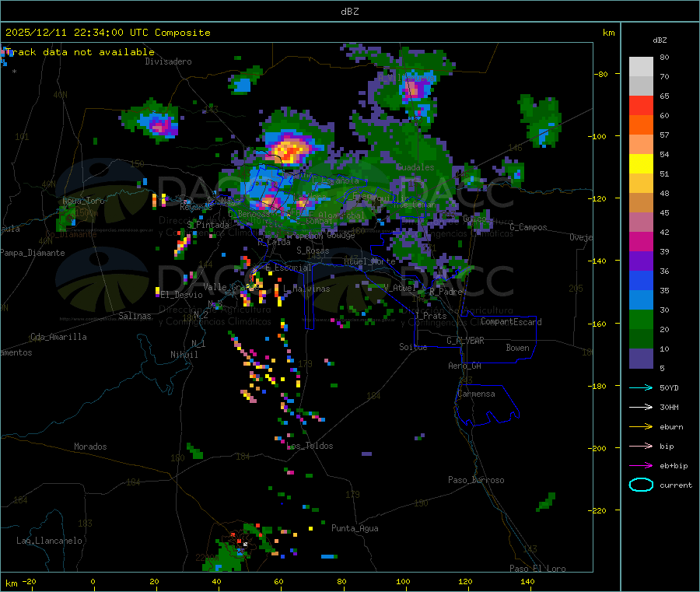The height and width of the screenshot is (592, 700).
Task: Click the Los_Toldos place label
Action: 310,446
